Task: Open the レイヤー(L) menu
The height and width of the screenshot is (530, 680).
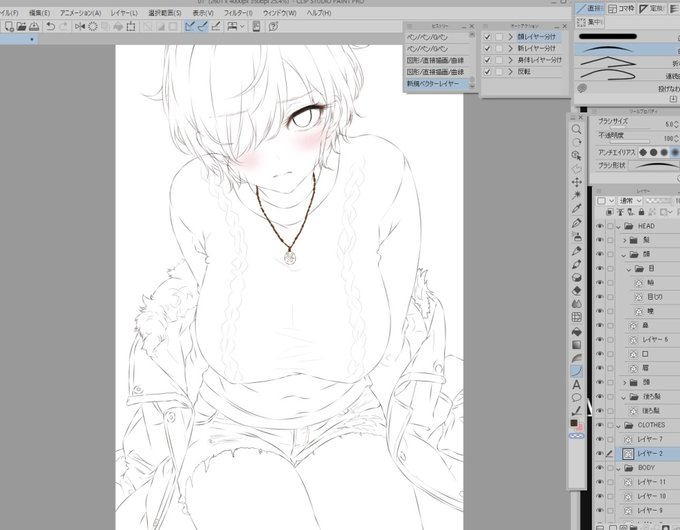Action: coord(124,13)
